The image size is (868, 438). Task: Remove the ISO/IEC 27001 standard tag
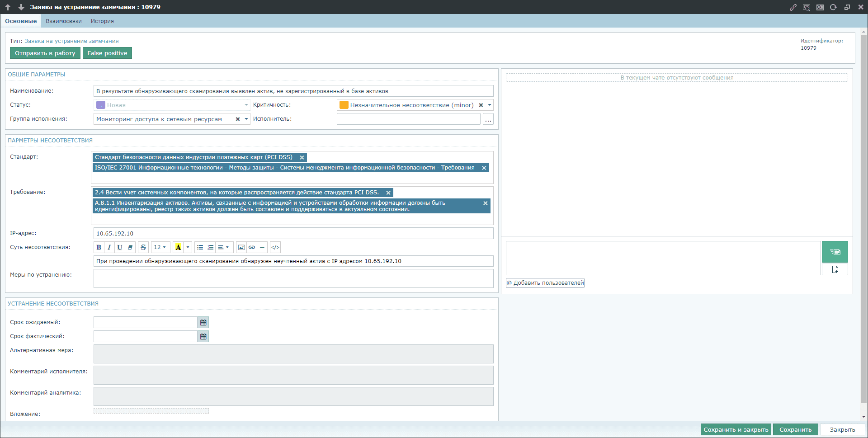(x=484, y=168)
